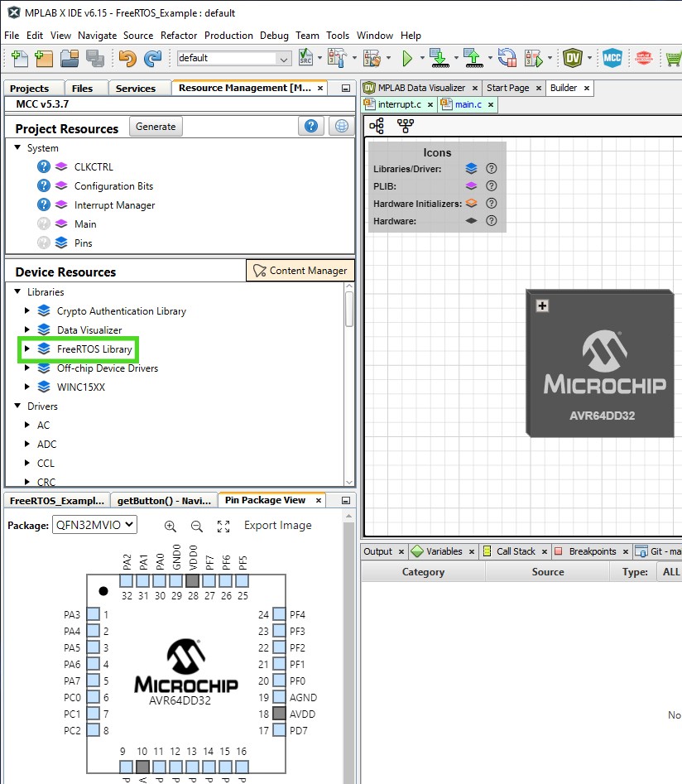
Task: Click the MCC toolbar icon
Action: [612, 58]
